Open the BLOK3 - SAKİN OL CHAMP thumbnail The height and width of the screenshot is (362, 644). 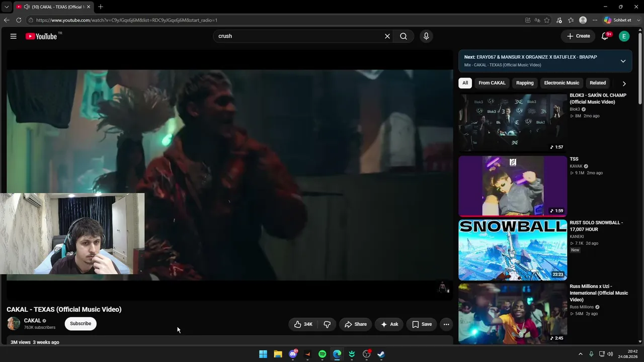point(513,122)
